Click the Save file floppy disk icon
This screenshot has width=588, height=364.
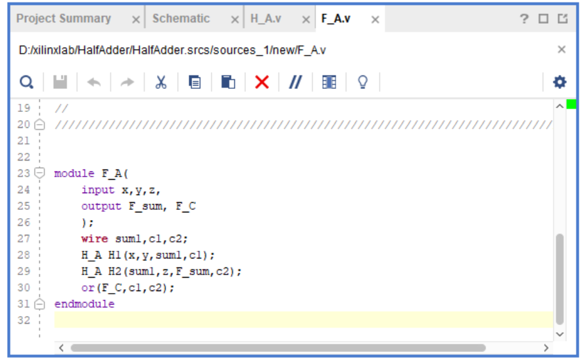pyautogui.click(x=60, y=83)
